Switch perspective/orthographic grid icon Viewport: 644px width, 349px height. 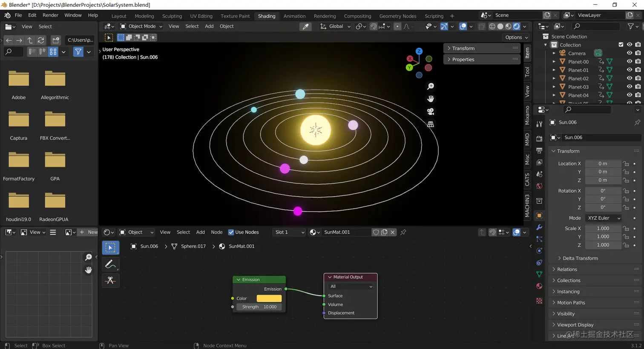tap(431, 124)
